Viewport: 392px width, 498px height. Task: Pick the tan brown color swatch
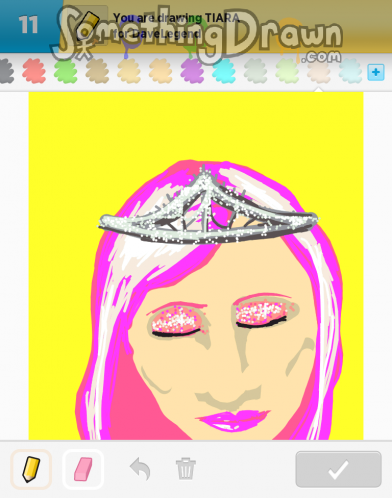pos(97,71)
